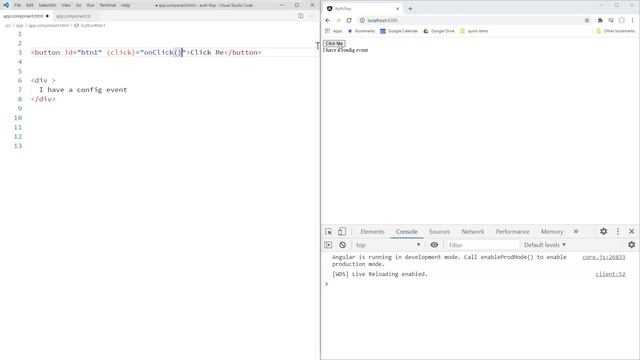Click the VS Code logo icon
Viewport: 640px width, 360px height.
coord(6,5)
